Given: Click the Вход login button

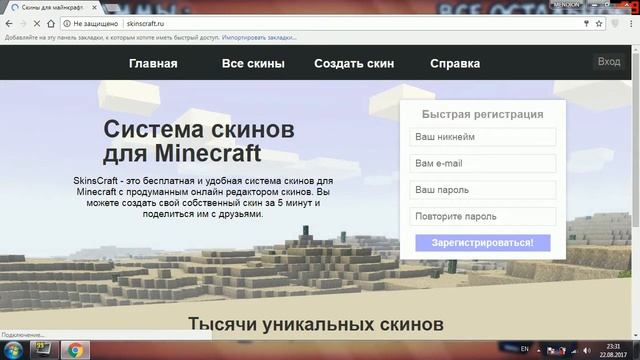Looking at the screenshot, I should pos(609,62).
